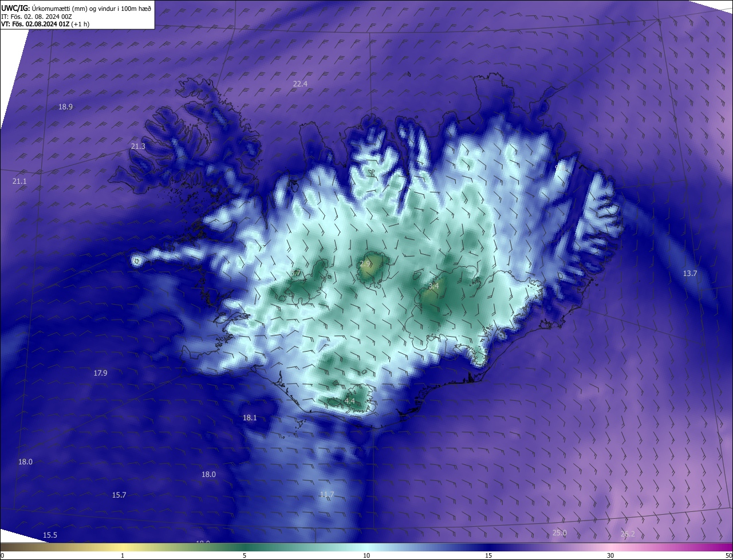The height and width of the screenshot is (560, 733).
Task: Select the 15.7 value label
Action: pos(119,495)
